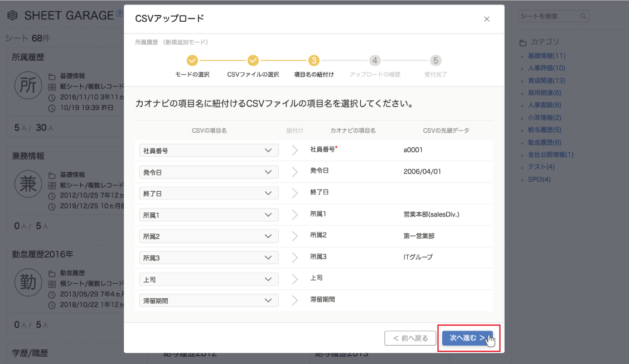Image resolution: width=629 pixels, height=364 pixels.
Task: Open category 給与履歴(5)
Action: click(544, 130)
